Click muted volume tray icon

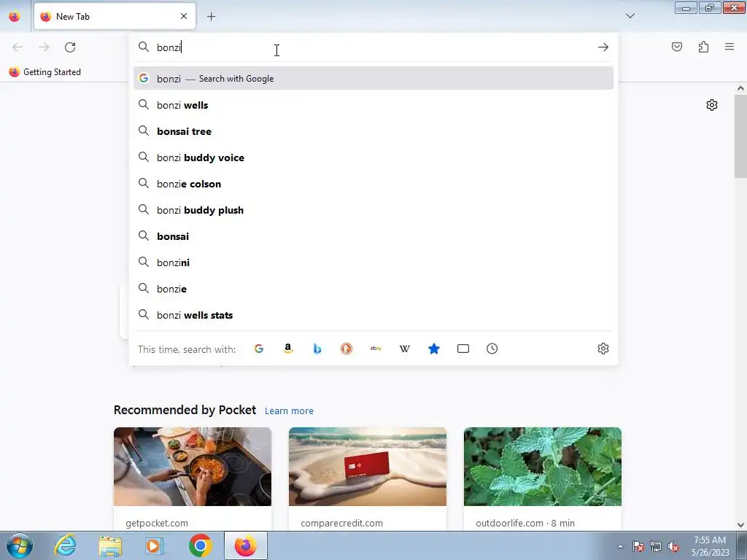[x=673, y=546]
